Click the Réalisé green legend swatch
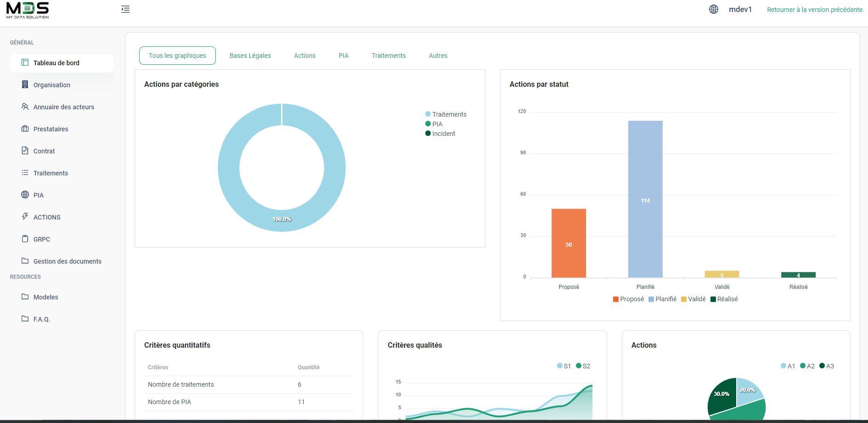This screenshot has width=868, height=423. [x=713, y=299]
